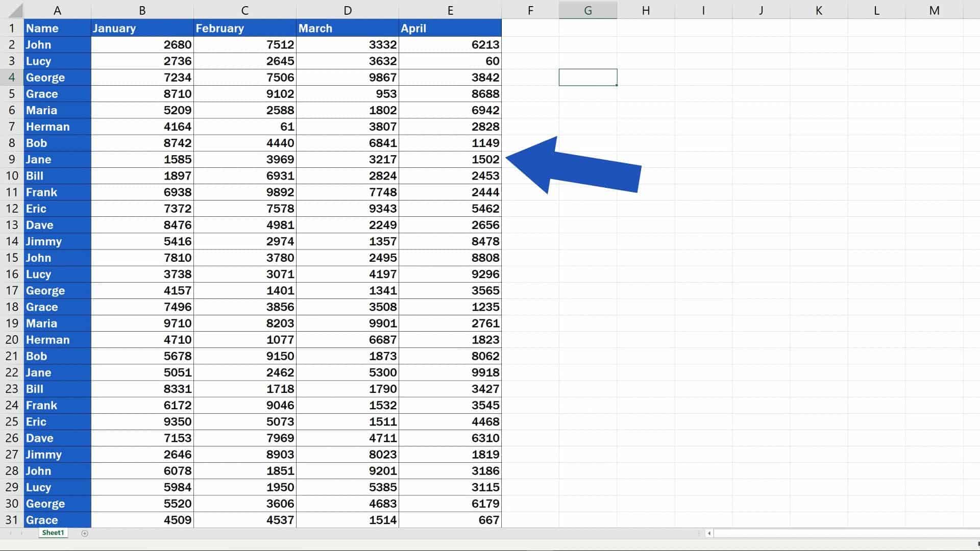Select the cell containing 1502
Screen dimensions: 980x551
[x=450, y=159]
